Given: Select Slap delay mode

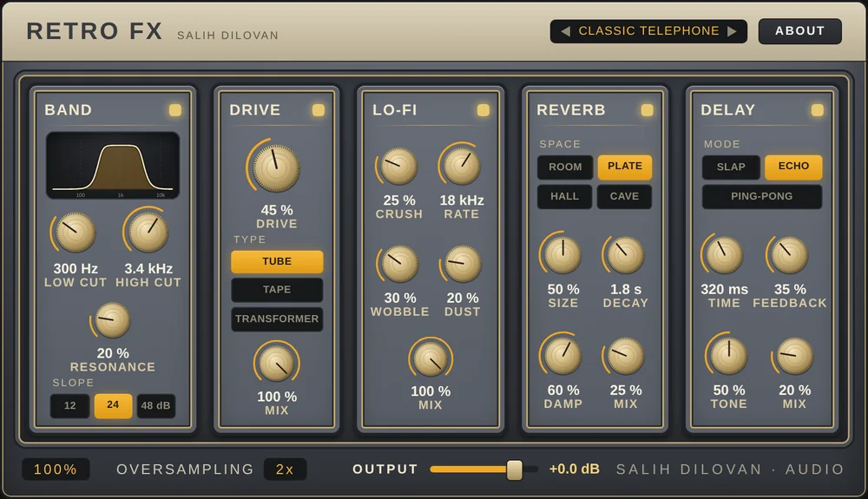Looking at the screenshot, I should (731, 167).
